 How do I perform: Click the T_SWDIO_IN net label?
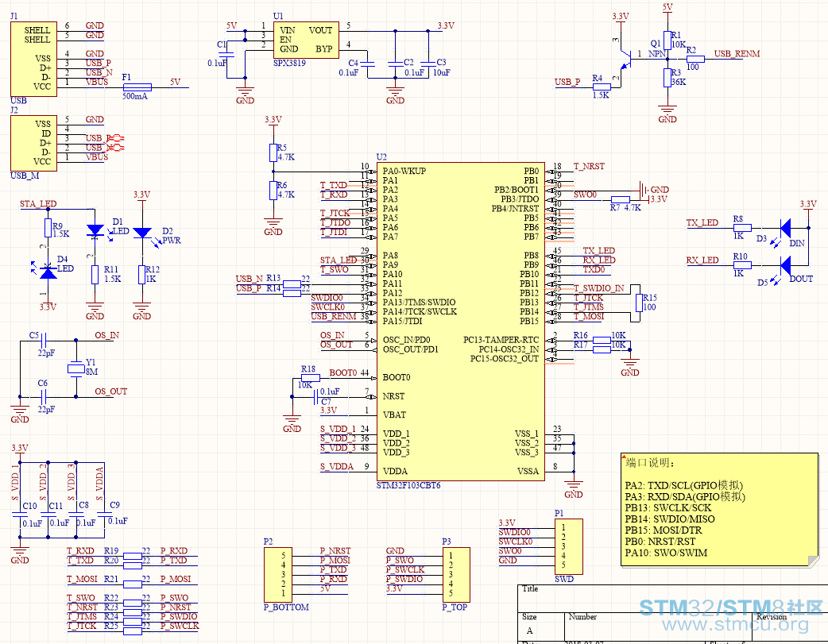point(599,288)
